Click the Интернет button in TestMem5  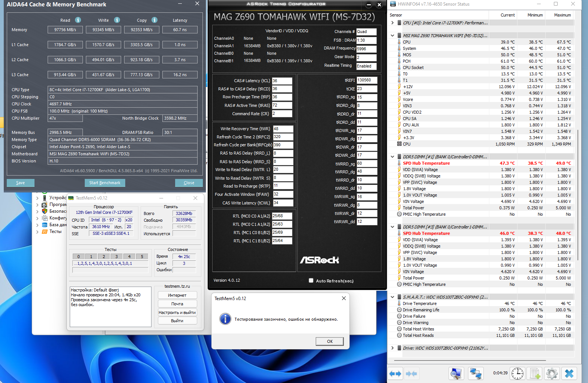point(177,295)
